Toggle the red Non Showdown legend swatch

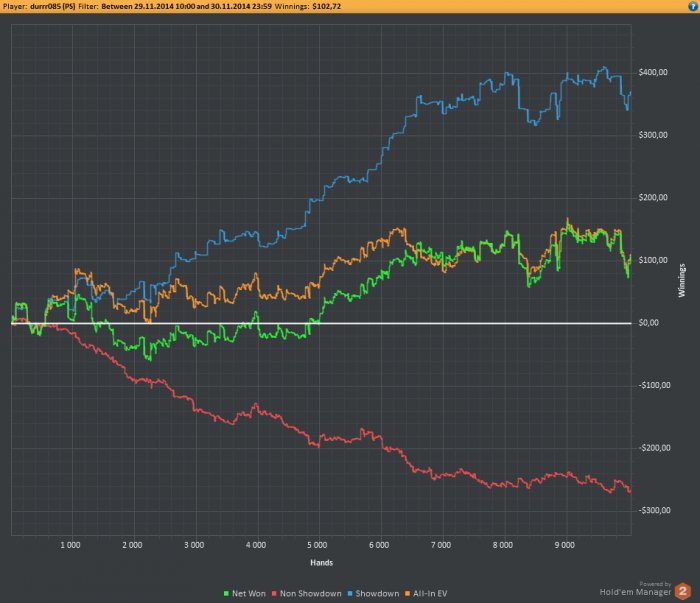coord(274,594)
